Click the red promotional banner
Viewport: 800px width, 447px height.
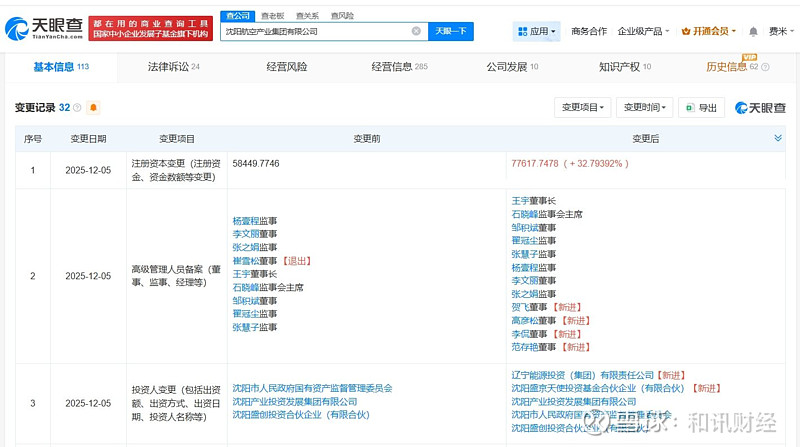(151, 29)
